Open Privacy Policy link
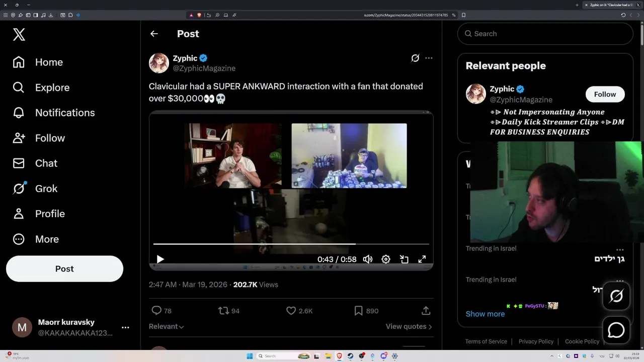This screenshot has height=362, width=644. point(536,341)
